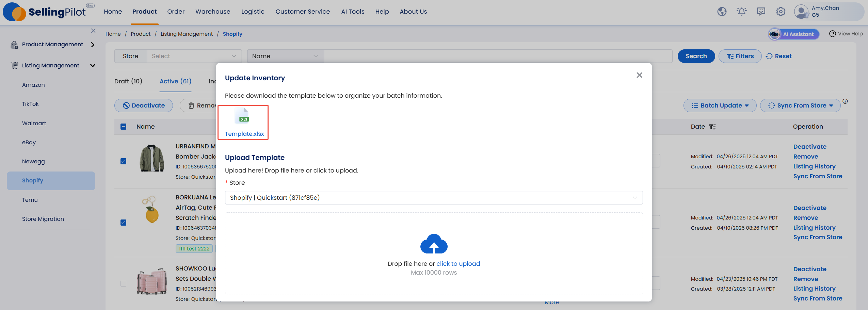
Task: Open the Warehouse top menu
Action: tap(213, 12)
